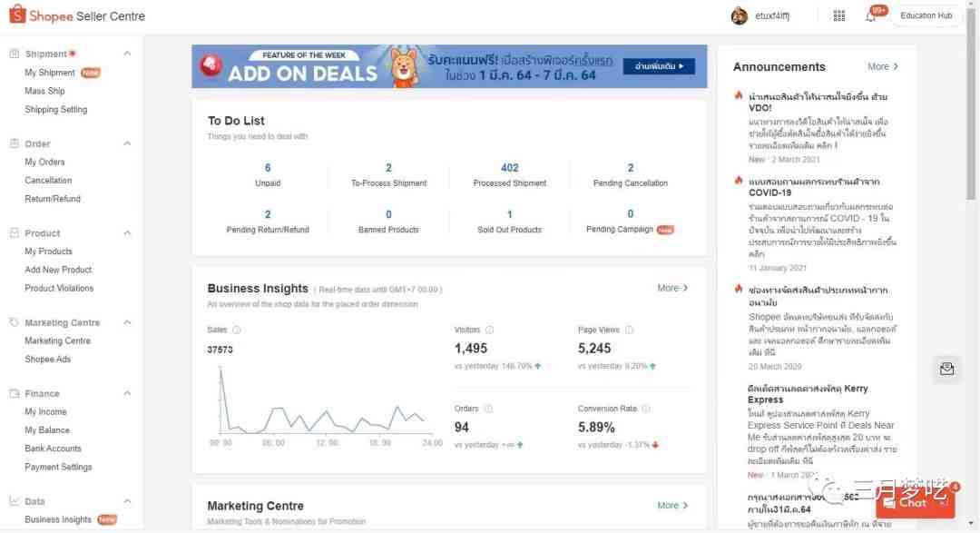The image size is (980, 533).
Task: Open Marketing Centre sidebar sub-item
Action: point(57,341)
